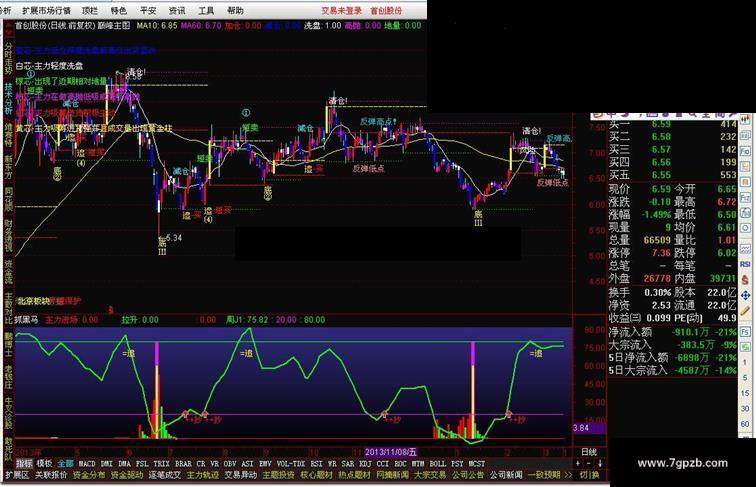The height and width of the screenshot is (487, 756).
Task: Open the 扩展市场行情 menu
Action: 46,10
